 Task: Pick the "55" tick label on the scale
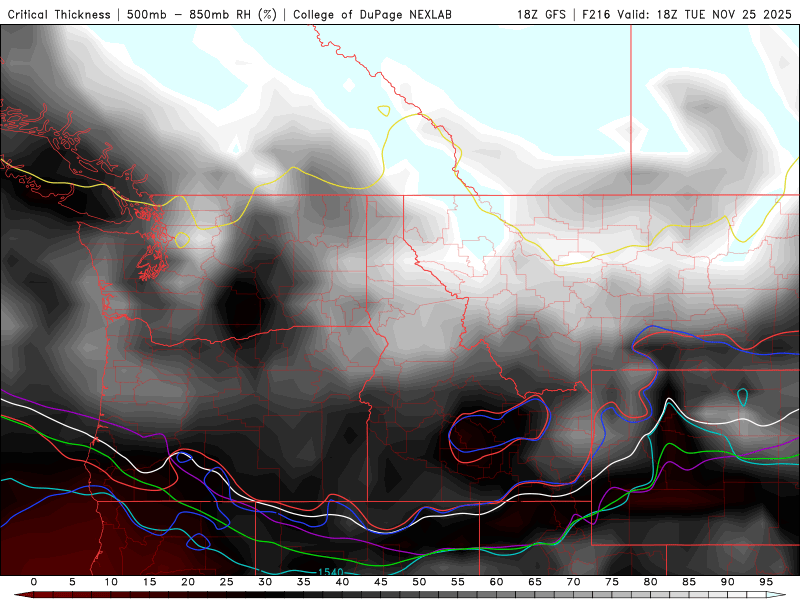click(458, 582)
